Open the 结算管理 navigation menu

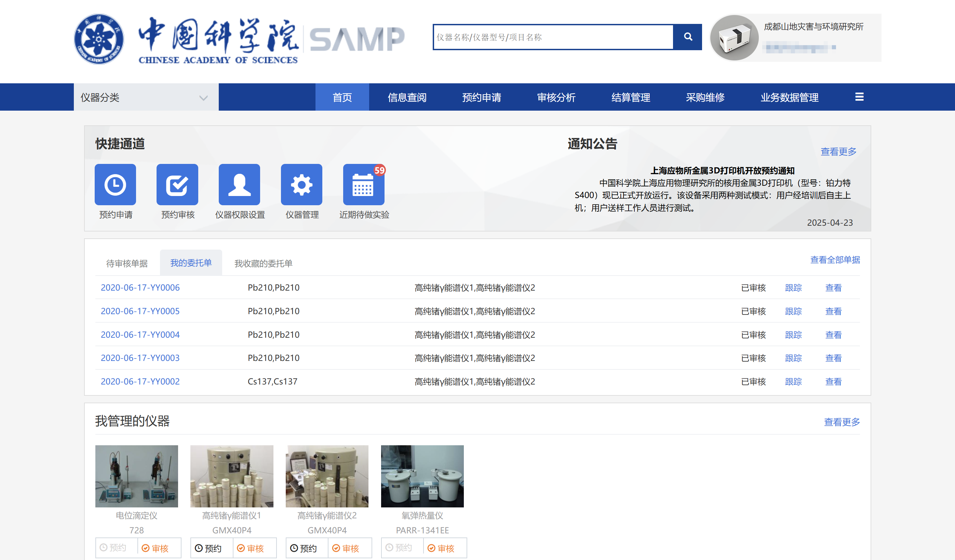click(631, 97)
